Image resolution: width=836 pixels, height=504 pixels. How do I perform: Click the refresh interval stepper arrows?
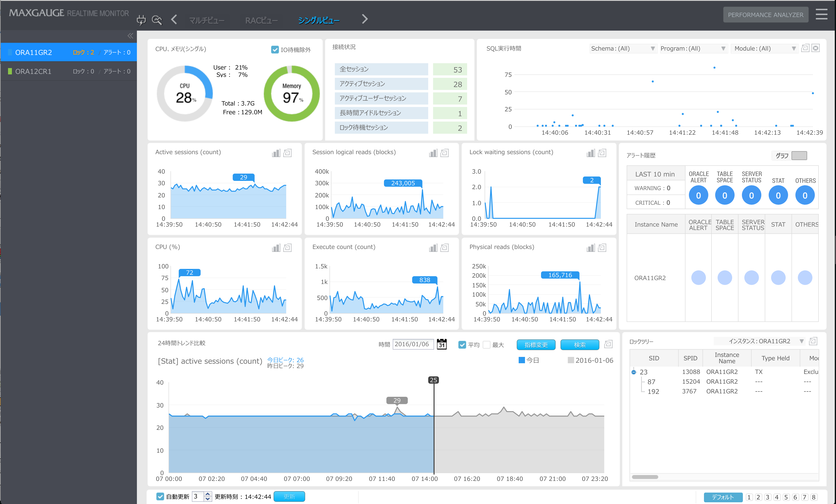coord(208,496)
